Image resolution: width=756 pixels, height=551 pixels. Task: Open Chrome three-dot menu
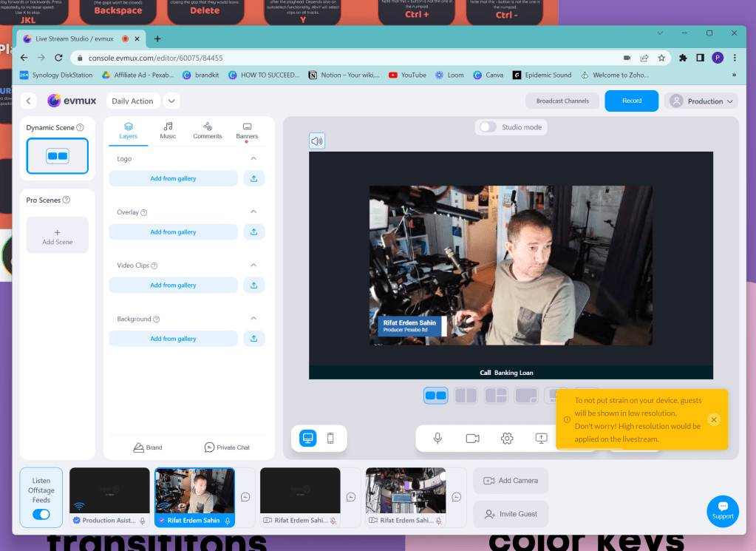coord(735,58)
